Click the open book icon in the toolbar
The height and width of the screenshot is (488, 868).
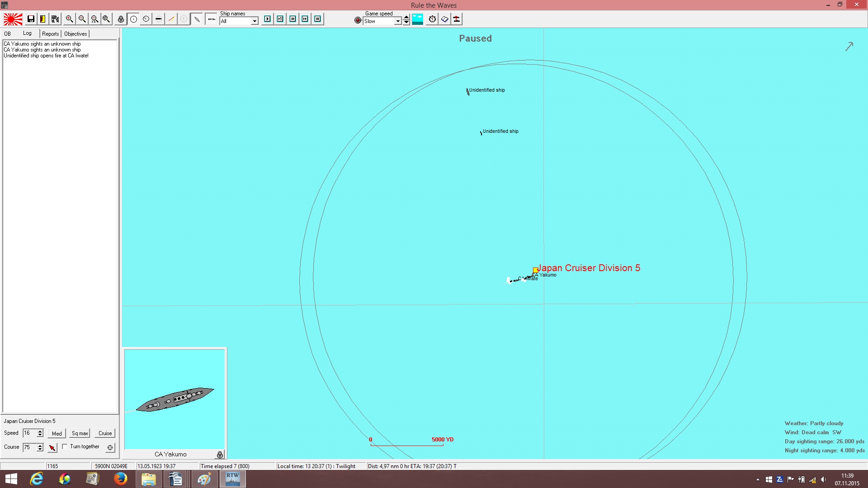[445, 19]
